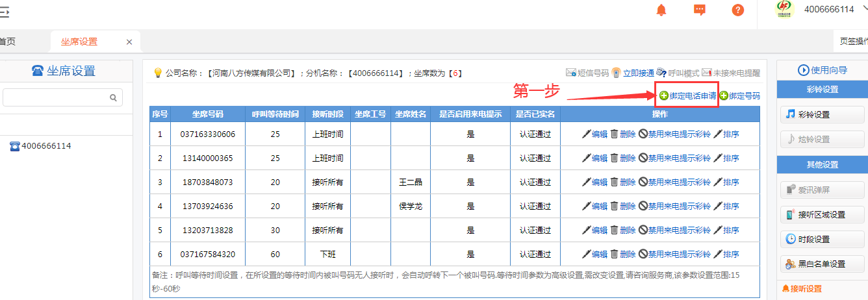This screenshot has width=868, height=300.
Task: Disable incoming ringtone for row 037167584320
Action: pos(674,255)
